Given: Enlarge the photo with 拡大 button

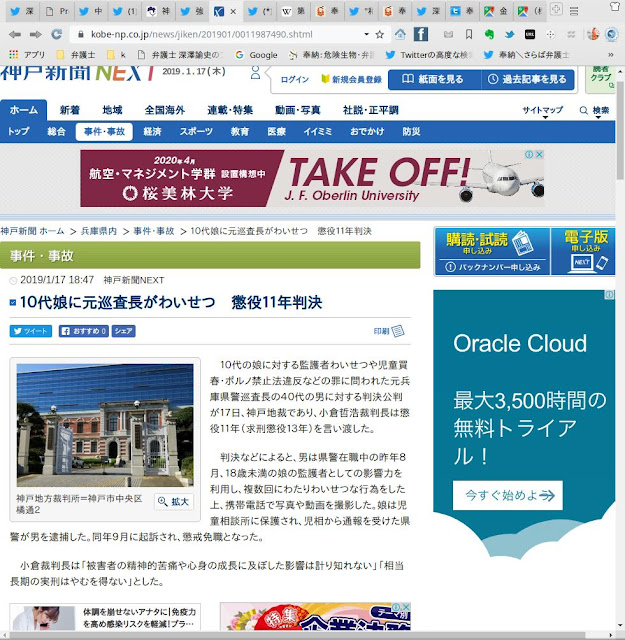Looking at the screenshot, I should click(x=174, y=502).
